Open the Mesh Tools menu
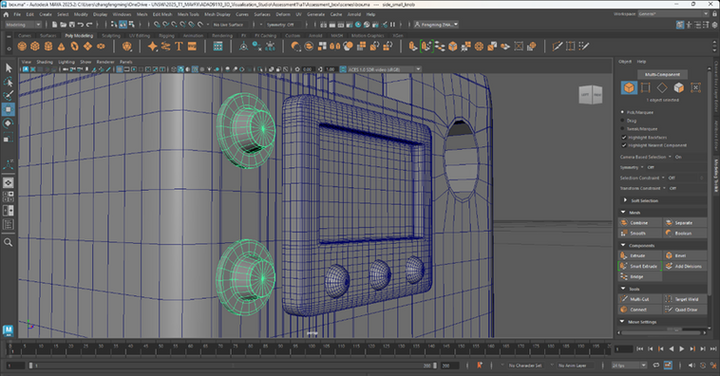The image size is (720, 376). pos(188,14)
